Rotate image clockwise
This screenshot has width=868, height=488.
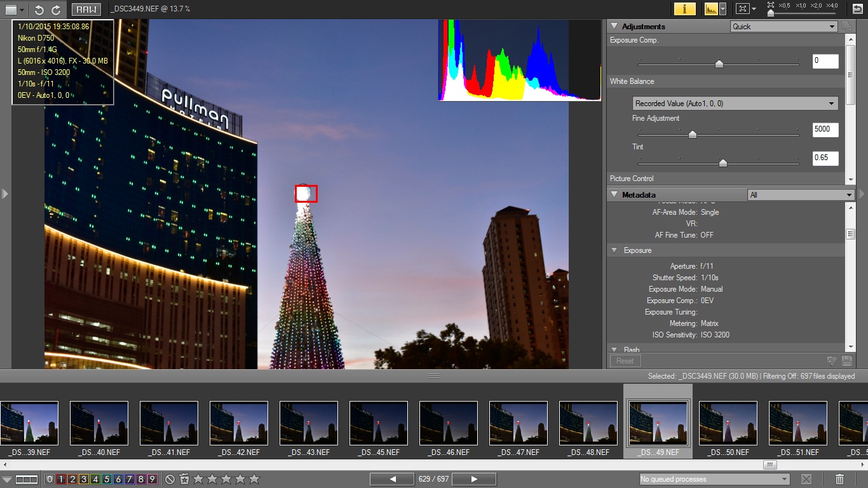pyautogui.click(x=56, y=10)
